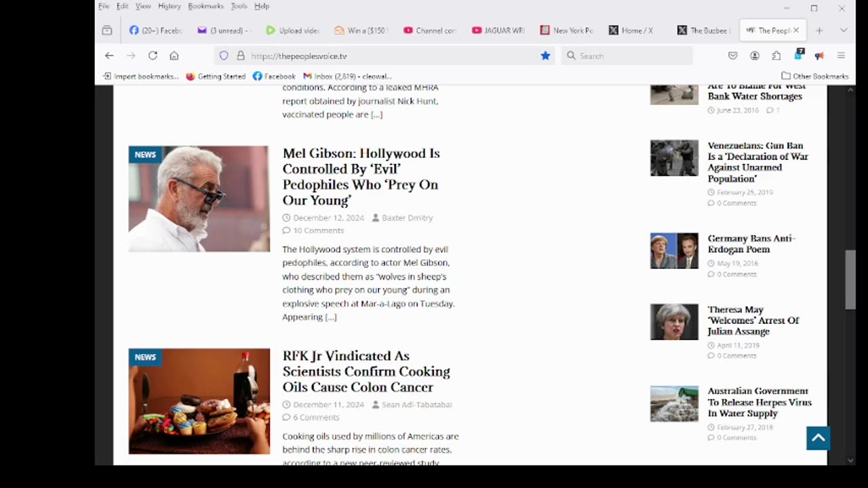Reload the current page
The image size is (868, 488).
click(x=153, y=56)
